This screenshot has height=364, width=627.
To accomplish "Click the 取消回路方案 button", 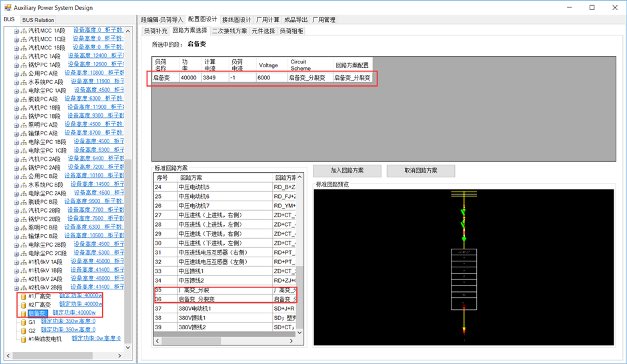I will tap(421, 171).
